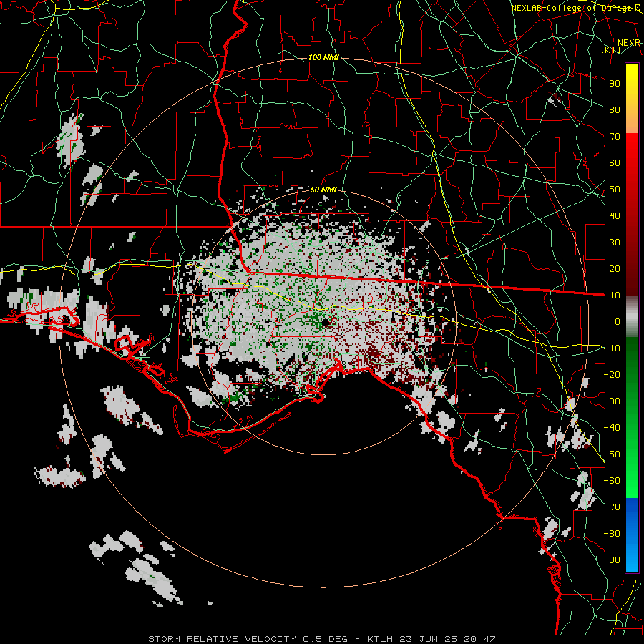Image resolution: width=644 pixels, height=644 pixels.
Task: Click the -10 value on velocity scale
Action: [612, 348]
